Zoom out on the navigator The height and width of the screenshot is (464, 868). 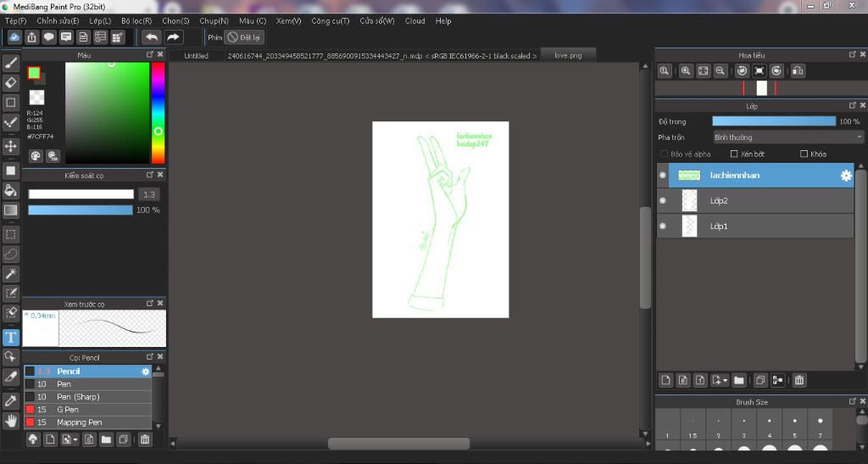(720, 71)
